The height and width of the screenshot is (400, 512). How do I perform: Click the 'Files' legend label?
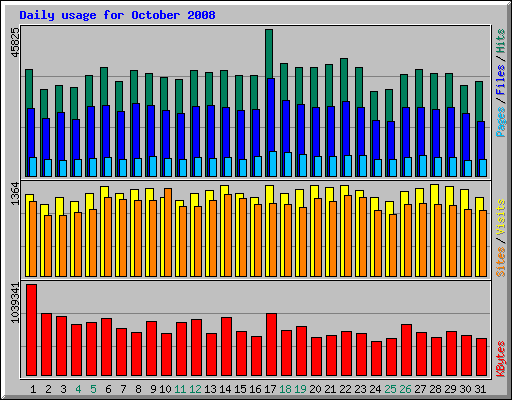click(500, 80)
